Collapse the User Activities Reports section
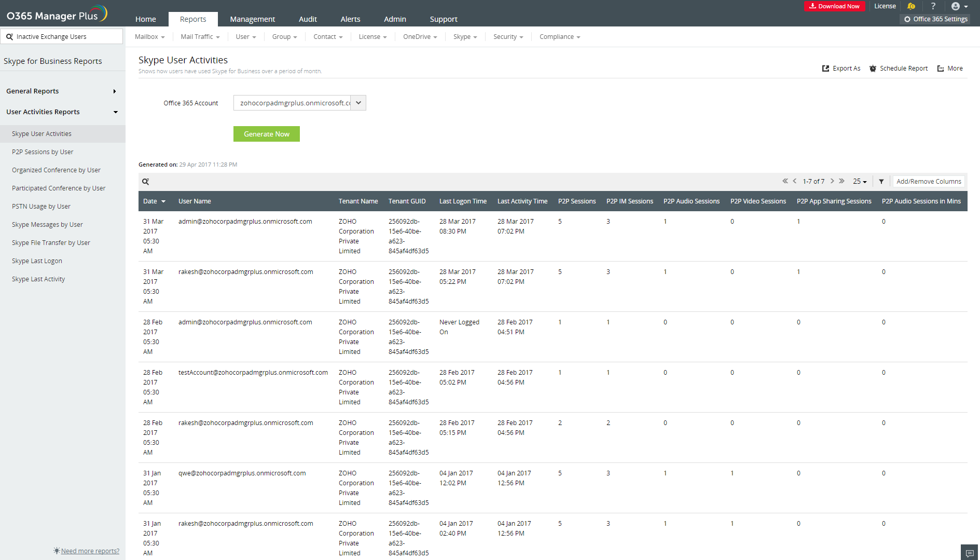980x560 pixels. click(x=62, y=112)
